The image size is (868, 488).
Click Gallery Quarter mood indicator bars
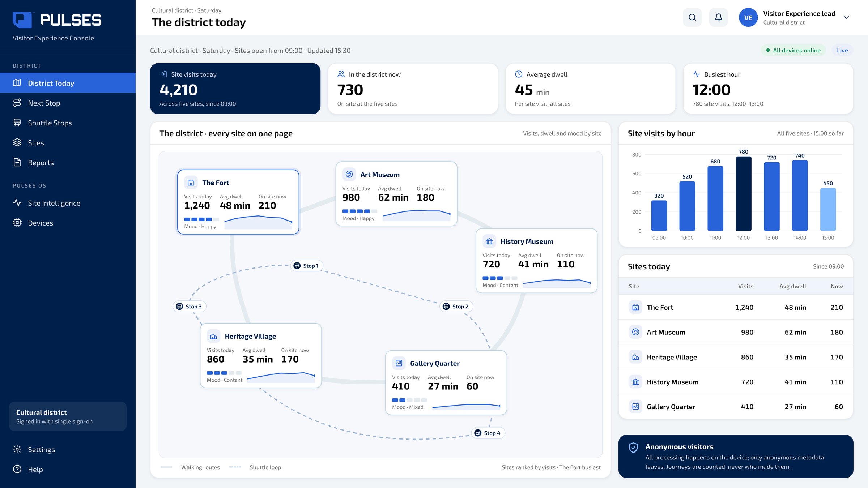(x=409, y=400)
